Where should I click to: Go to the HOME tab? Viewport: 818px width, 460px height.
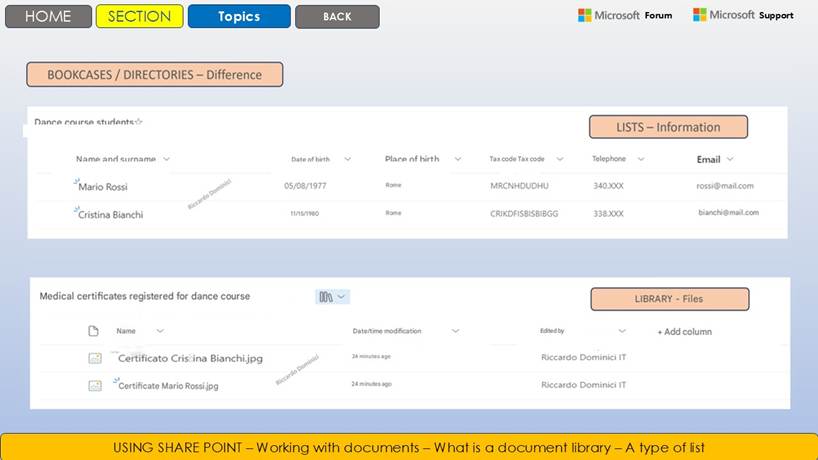[x=47, y=16]
